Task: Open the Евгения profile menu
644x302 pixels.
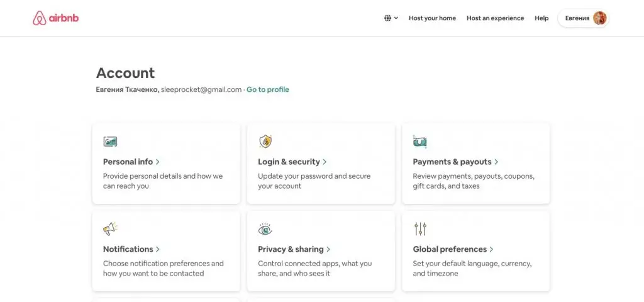Action: point(583,18)
